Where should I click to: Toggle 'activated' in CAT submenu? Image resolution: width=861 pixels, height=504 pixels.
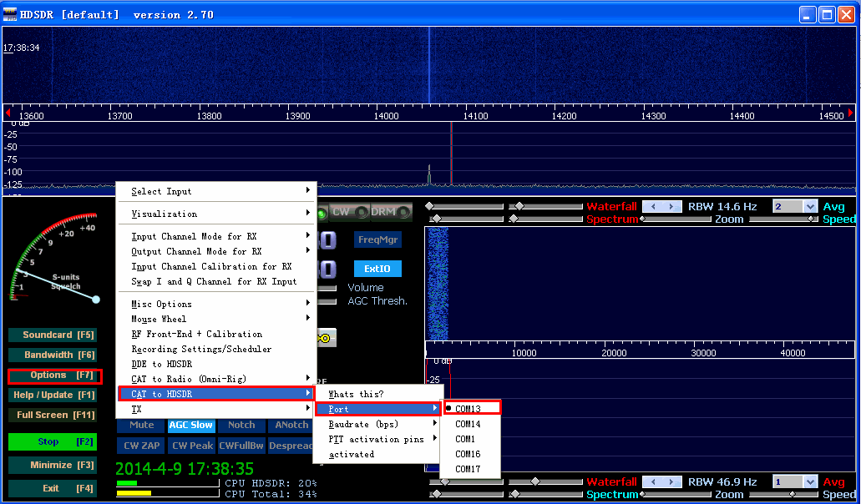[x=377, y=454]
